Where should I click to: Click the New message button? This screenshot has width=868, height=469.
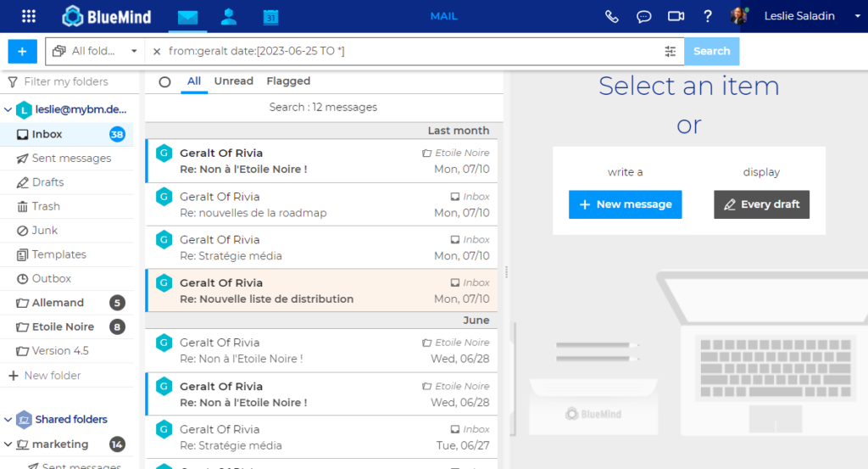pos(625,204)
